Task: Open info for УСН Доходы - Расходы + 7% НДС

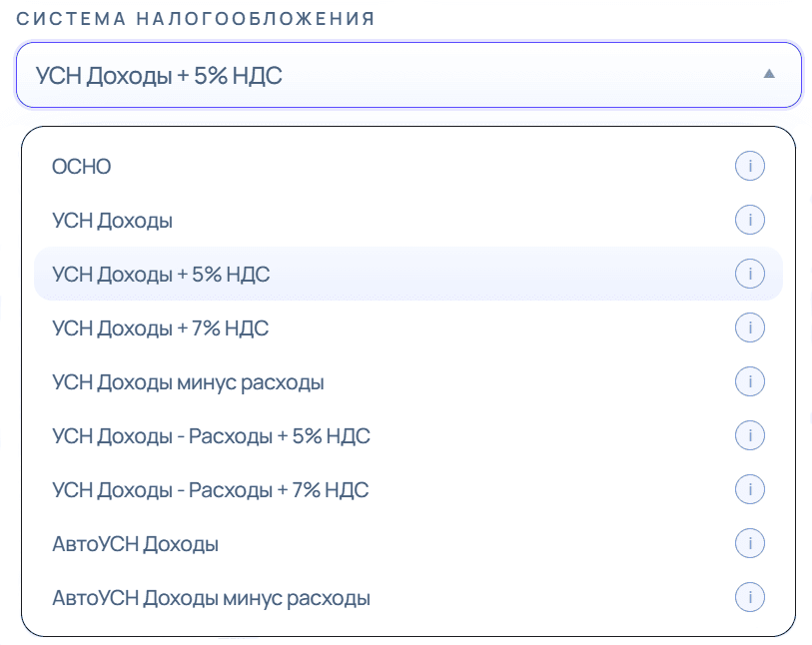Action: pos(750,489)
